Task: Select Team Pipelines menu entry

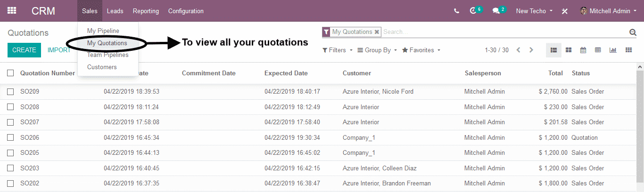Action: (x=107, y=55)
